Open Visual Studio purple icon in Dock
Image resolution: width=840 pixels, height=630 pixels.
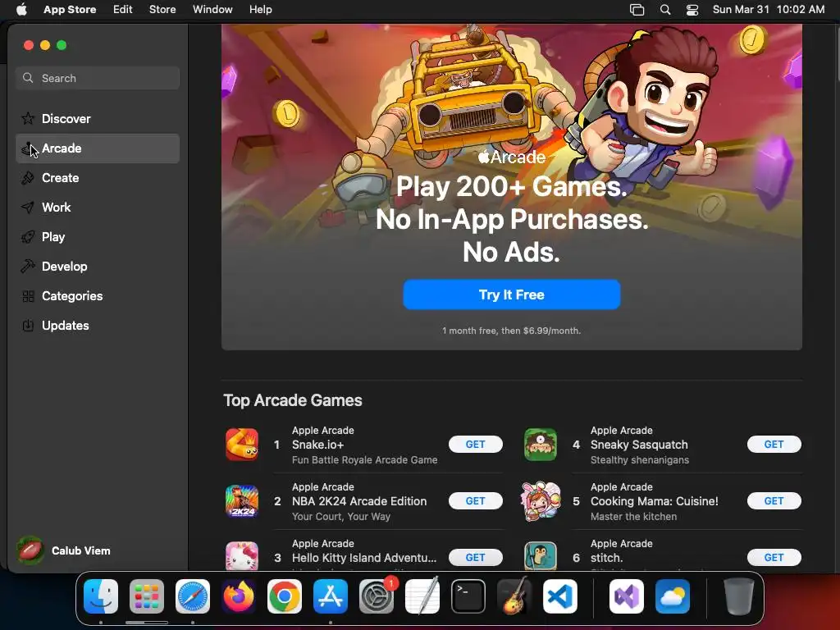[626, 596]
